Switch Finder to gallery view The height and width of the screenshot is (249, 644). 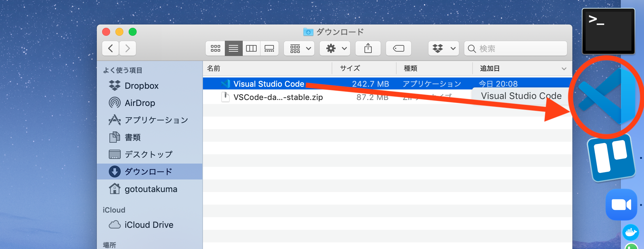tap(269, 48)
